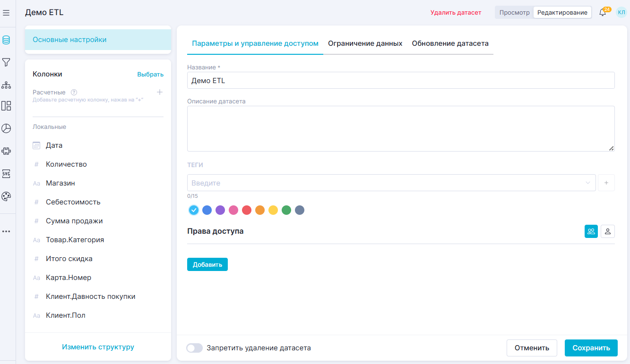Click the pie chart icon in the sidebar
630x364 pixels.
pos(6,128)
